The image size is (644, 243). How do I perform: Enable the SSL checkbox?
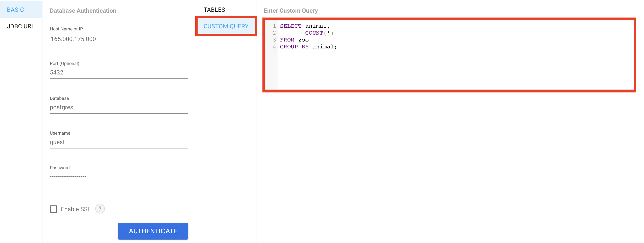pyautogui.click(x=54, y=209)
